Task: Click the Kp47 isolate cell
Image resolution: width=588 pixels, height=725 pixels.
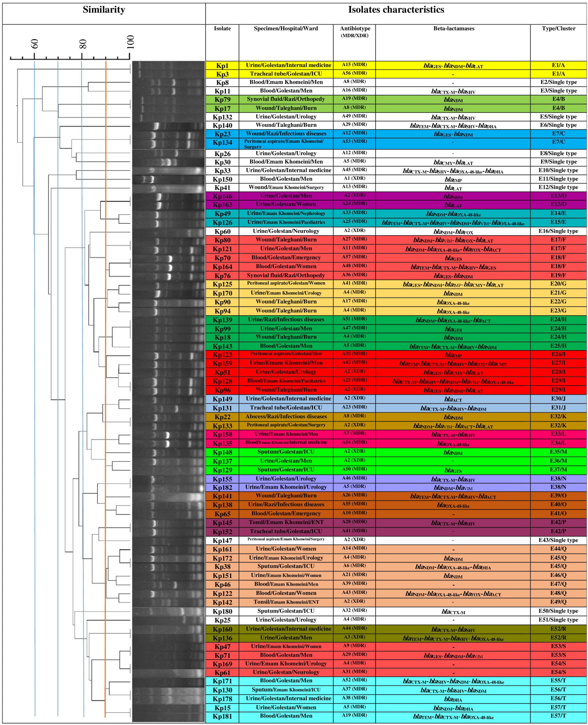Action: (x=222, y=647)
